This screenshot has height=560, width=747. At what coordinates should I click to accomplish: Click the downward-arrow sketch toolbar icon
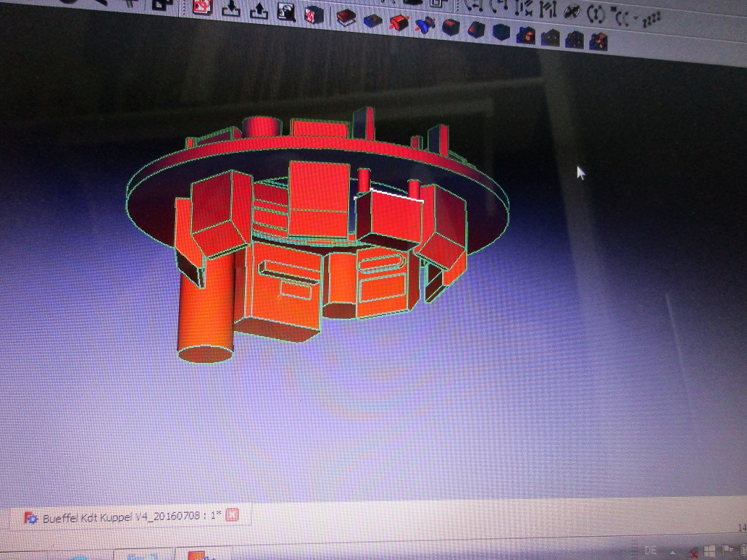click(230, 9)
